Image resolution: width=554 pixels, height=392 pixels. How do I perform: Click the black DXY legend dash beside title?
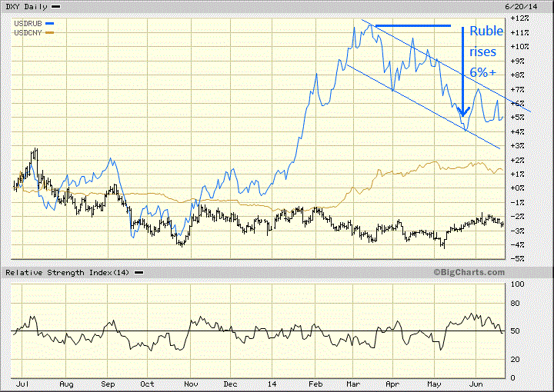(57, 6)
